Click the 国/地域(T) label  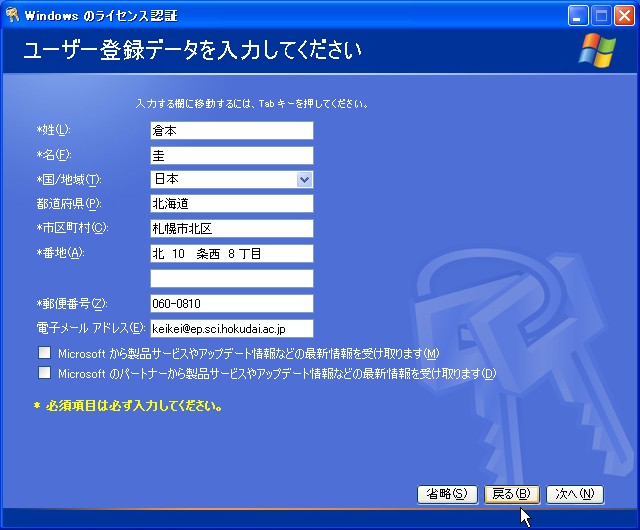(69, 179)
